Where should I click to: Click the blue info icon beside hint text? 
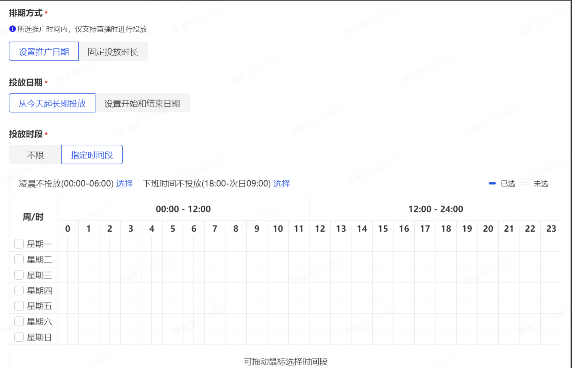12,29
